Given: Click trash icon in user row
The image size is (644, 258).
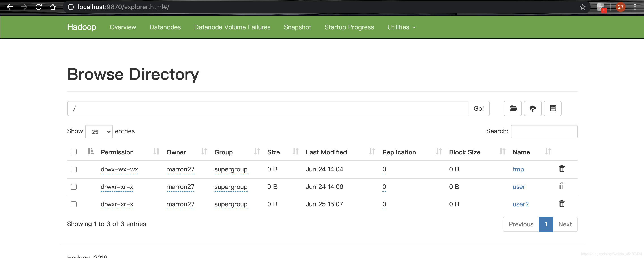Looking at the screenshot, I should click(x=562, y=186).
